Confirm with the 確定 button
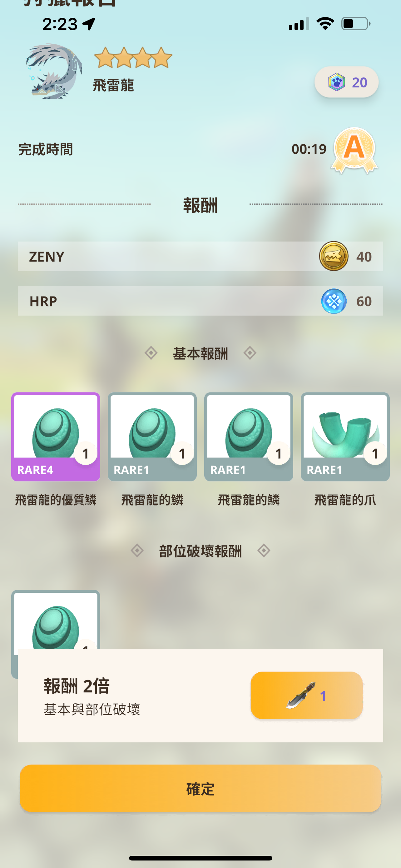The image size is (401, 868). click(200, 788)
